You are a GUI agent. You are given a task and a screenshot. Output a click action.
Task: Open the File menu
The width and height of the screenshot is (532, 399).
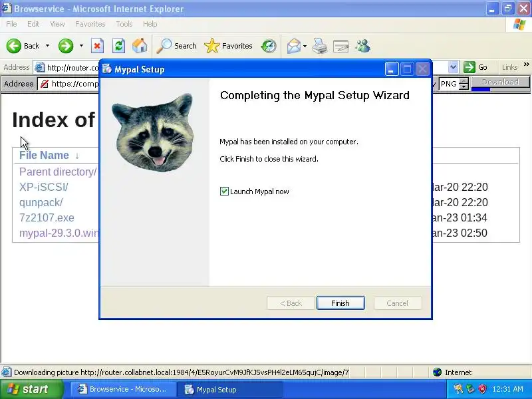point(11,24)
